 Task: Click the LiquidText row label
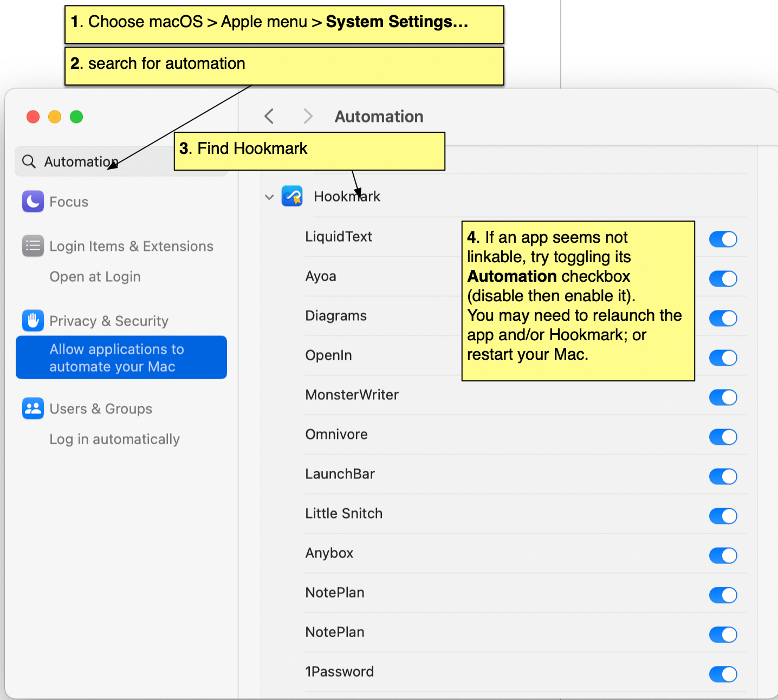point(339,236)
